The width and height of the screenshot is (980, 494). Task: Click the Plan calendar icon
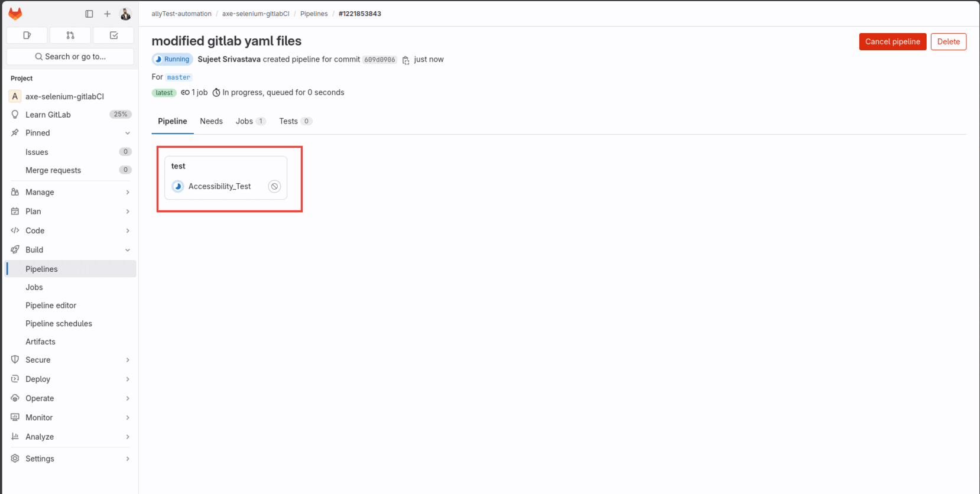click(x=15, y=212)
